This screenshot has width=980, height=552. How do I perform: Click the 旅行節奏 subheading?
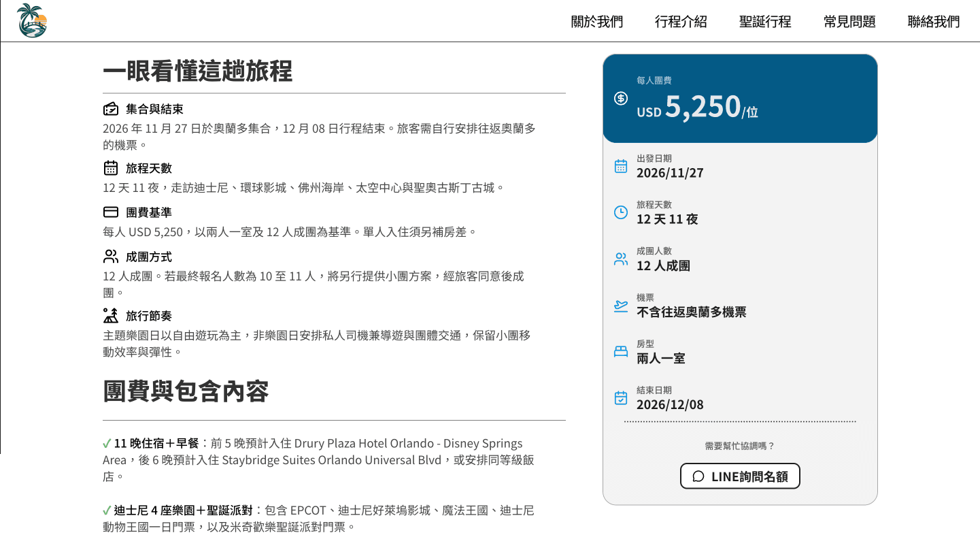tap(149, 316)
